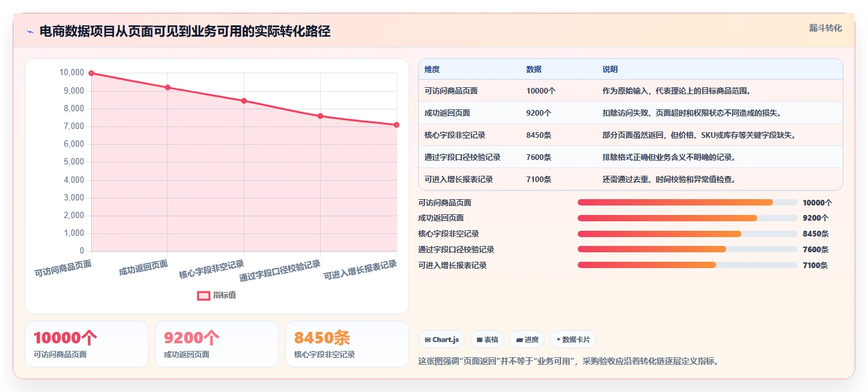Toggle the 指标值 legend swatch
868x392 pixels.
click(x=204, y=295)
